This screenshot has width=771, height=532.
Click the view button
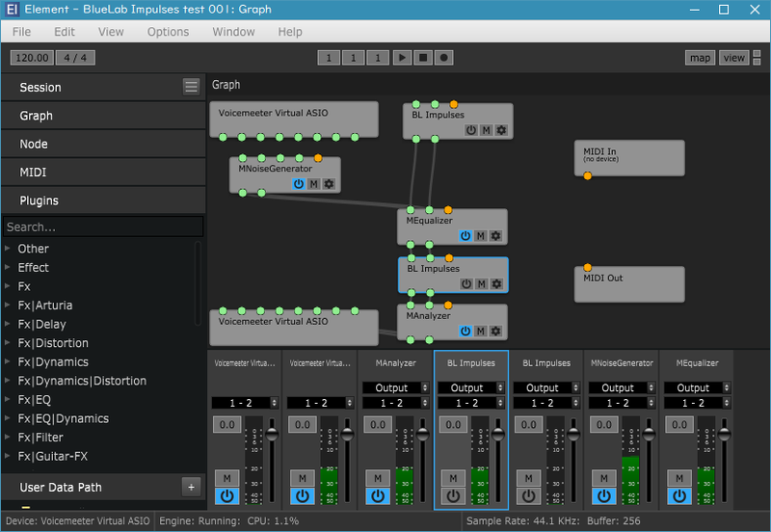(733, 58)
